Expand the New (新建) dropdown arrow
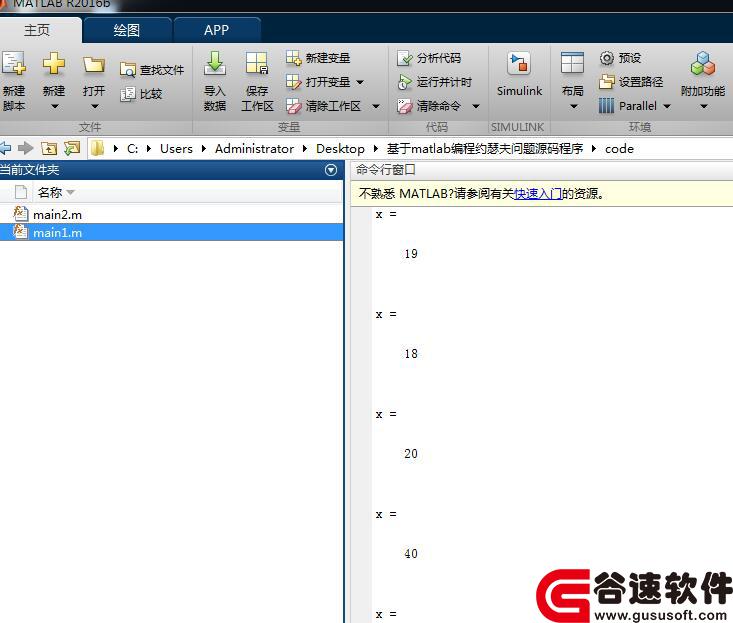This screenshot has height=623, width=733. [55, 107]
